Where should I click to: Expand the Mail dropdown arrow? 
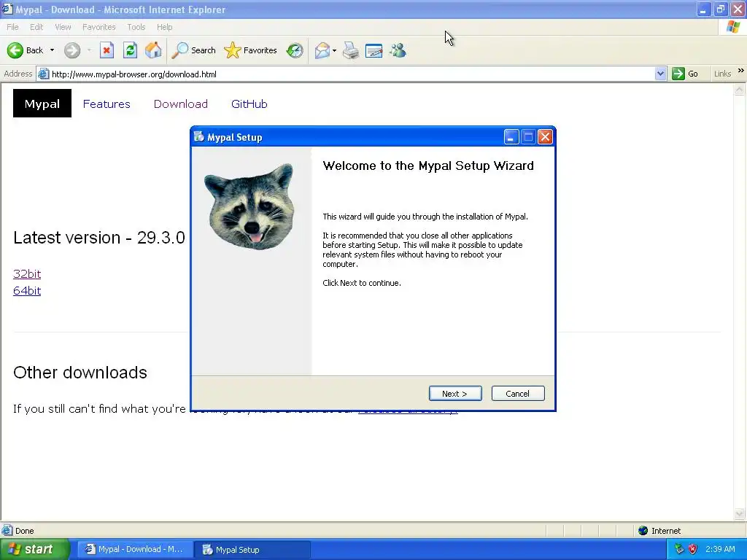[x=334, y=50]
